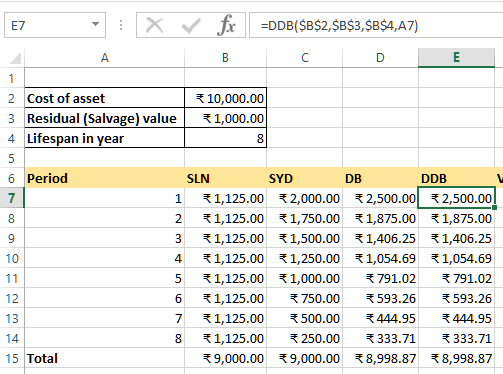Select column C header
This screenshot has height=374, width=503.
click(305, 58)
